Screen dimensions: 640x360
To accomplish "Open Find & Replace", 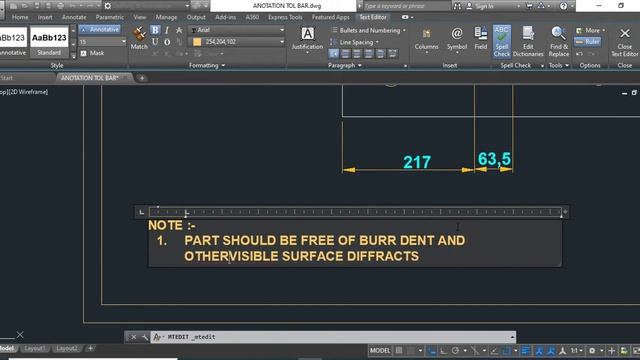I will 558,41.
